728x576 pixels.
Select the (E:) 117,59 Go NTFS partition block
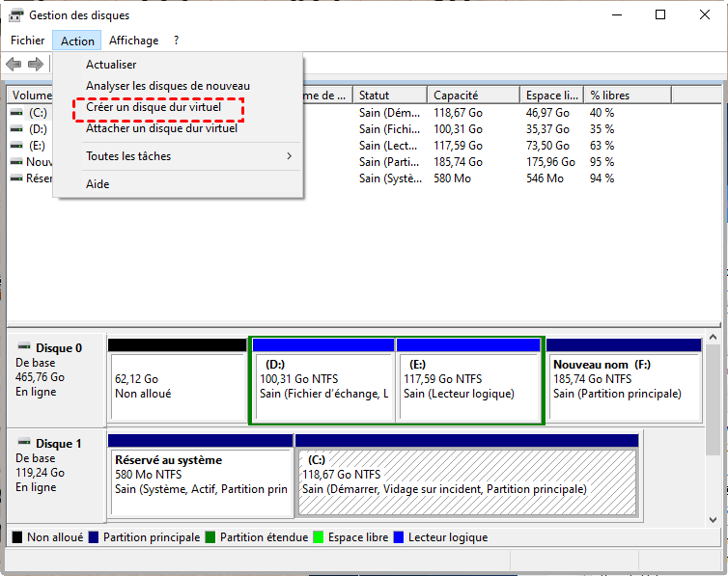pyautogui.click(x=468, y=380)
